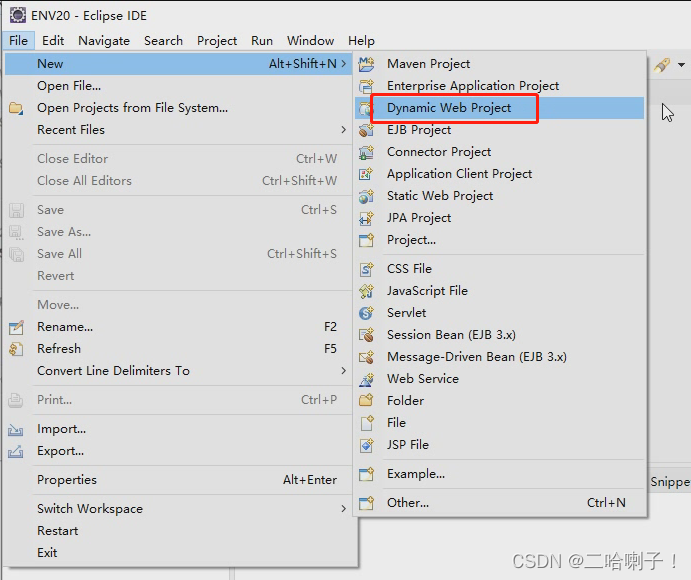The image size is (691, 580).
Task: Click the Rename pencil icon
Action: [16, 327]
